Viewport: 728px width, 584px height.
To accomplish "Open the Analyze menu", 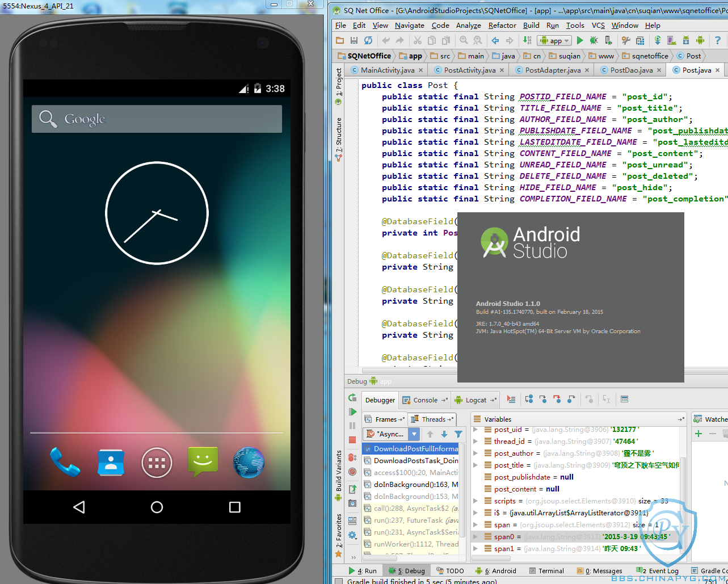I will (x=468, y=26).
